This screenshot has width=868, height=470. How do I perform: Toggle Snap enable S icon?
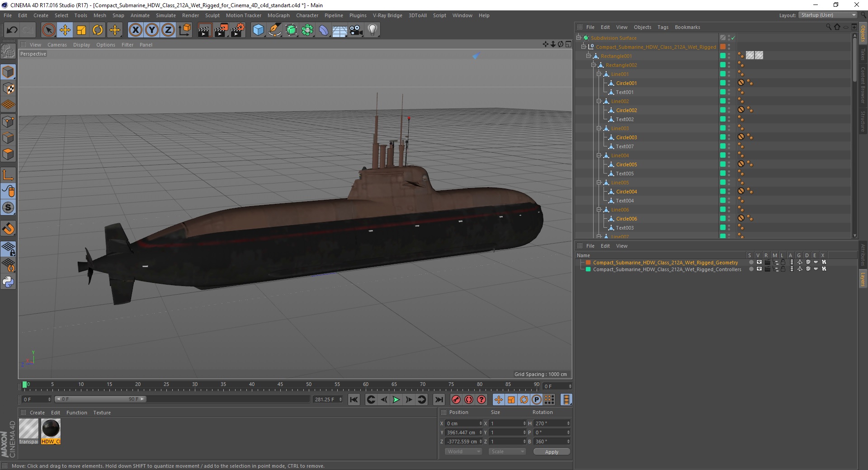[8, 208]
